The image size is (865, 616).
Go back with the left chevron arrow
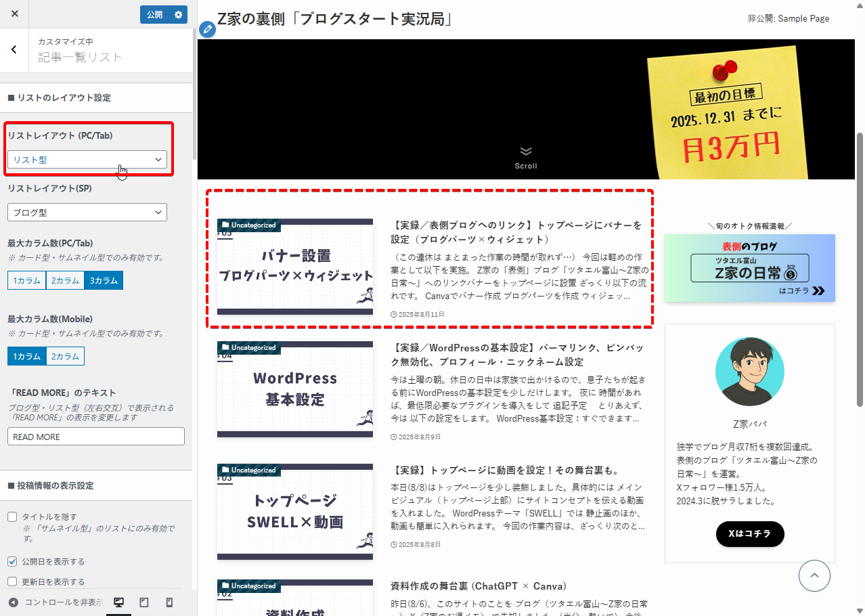[x=14, y=49]
